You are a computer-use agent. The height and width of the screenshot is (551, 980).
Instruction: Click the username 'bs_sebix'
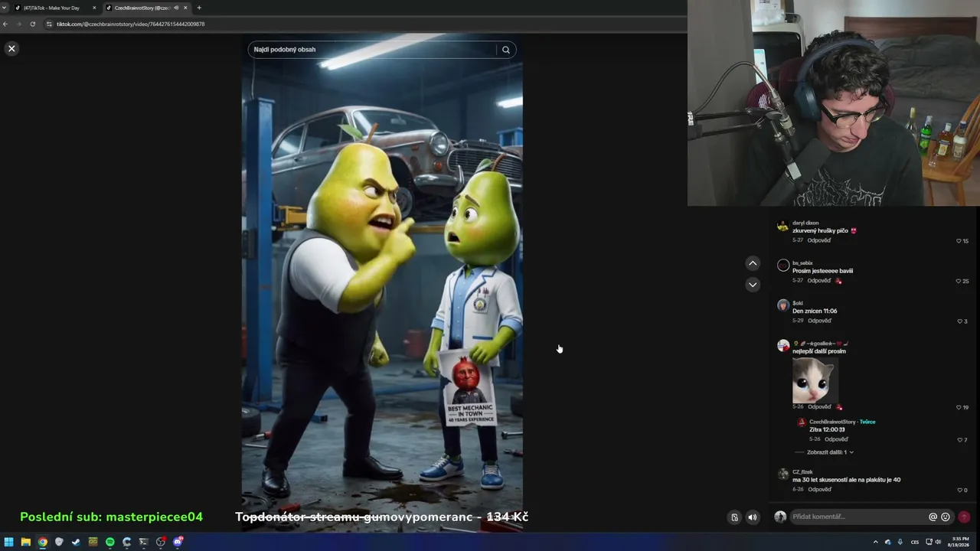(x=802, y=262)
